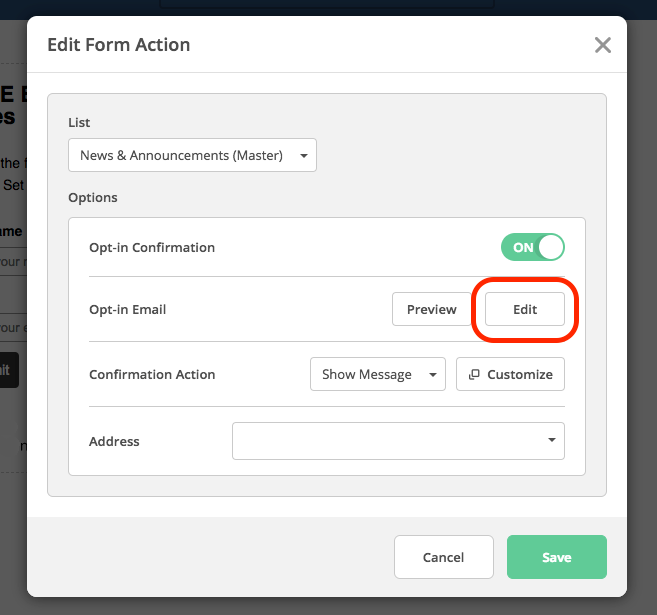This screenshot has height=615, width=657.
Task: Click the Preview opt-in email button
Action: click(x=431, y=309)
